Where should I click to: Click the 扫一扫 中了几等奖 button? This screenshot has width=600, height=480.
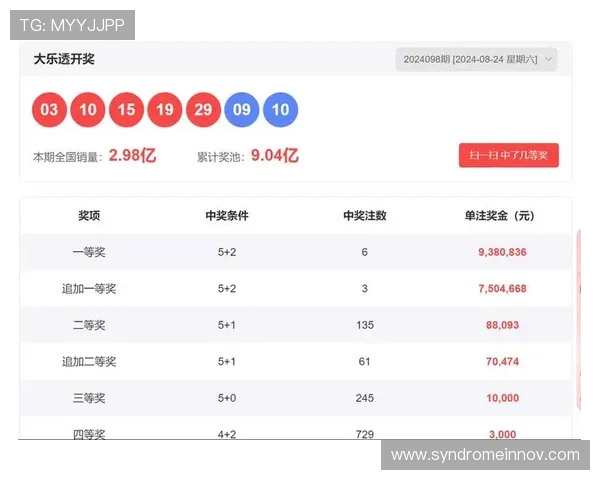coord(509,155)
